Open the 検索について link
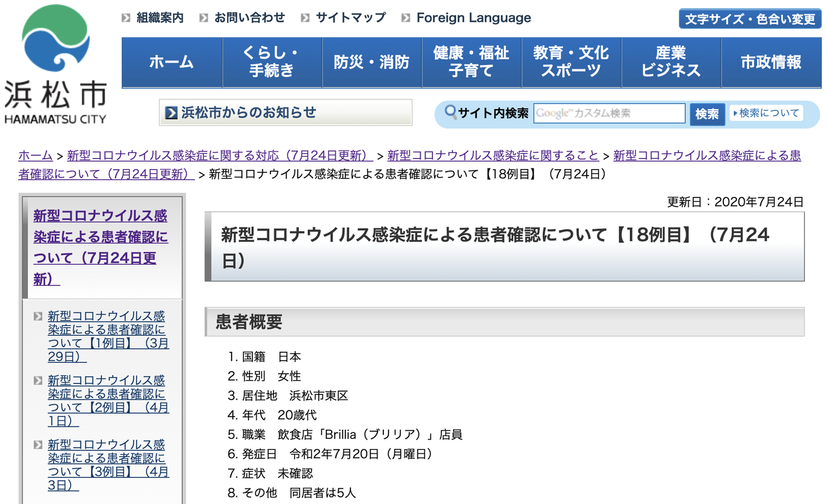This screenshot has width=826, height=504. click(766, 113)
